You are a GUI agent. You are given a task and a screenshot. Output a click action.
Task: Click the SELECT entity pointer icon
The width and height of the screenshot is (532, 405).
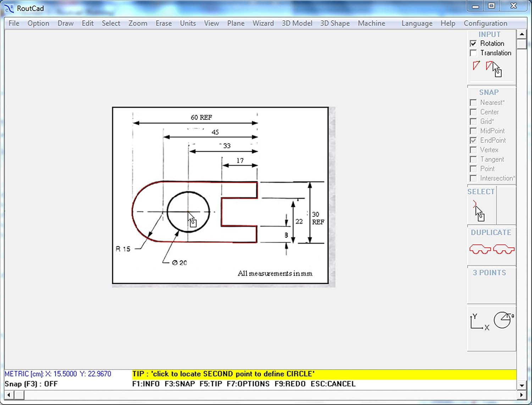[x=478, y=211]
